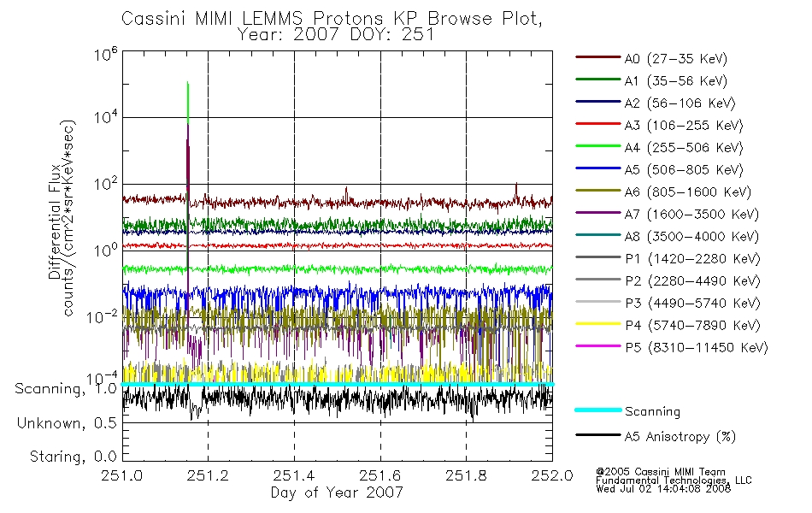Click the P2 (2280-4490 KeV) legend label

tap(692, 280)
